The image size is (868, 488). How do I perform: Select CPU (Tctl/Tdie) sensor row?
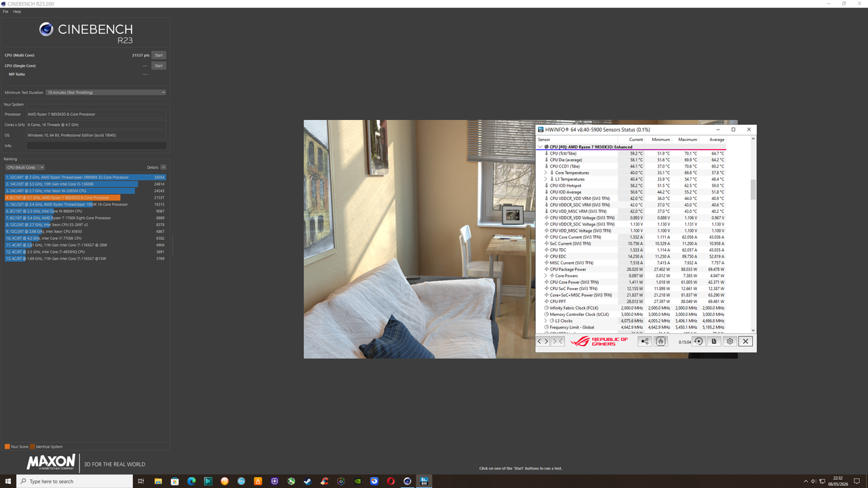click(x=635, y=153)
